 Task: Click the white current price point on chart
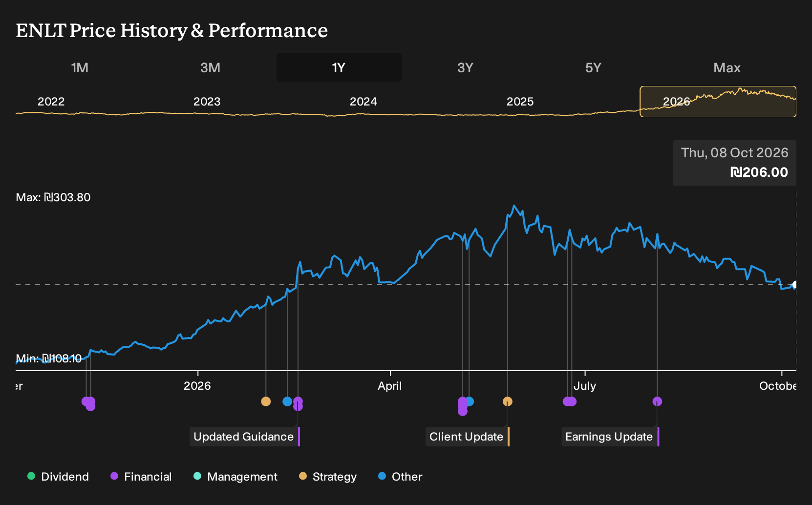(x=795, y=285)
